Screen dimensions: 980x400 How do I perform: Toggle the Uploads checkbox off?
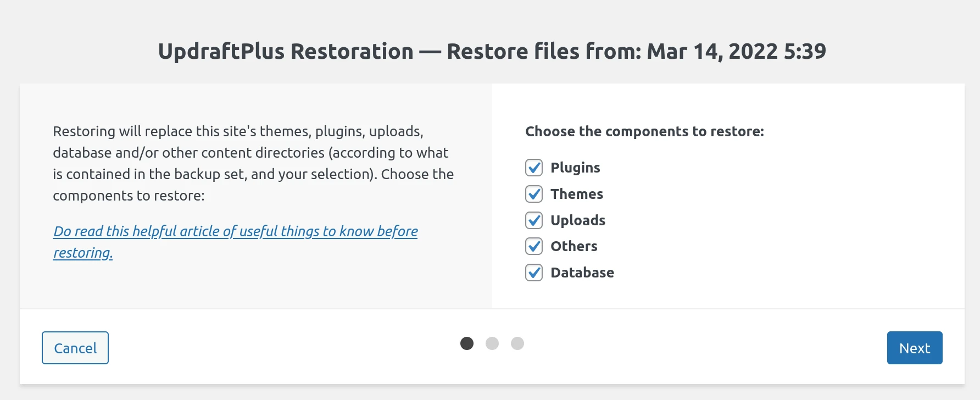point(533,220)
